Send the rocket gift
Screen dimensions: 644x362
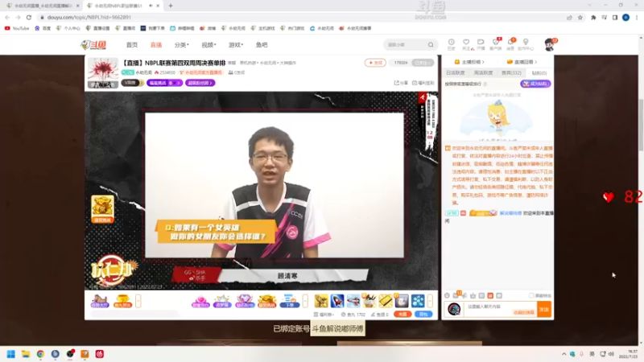click(337, 301)
